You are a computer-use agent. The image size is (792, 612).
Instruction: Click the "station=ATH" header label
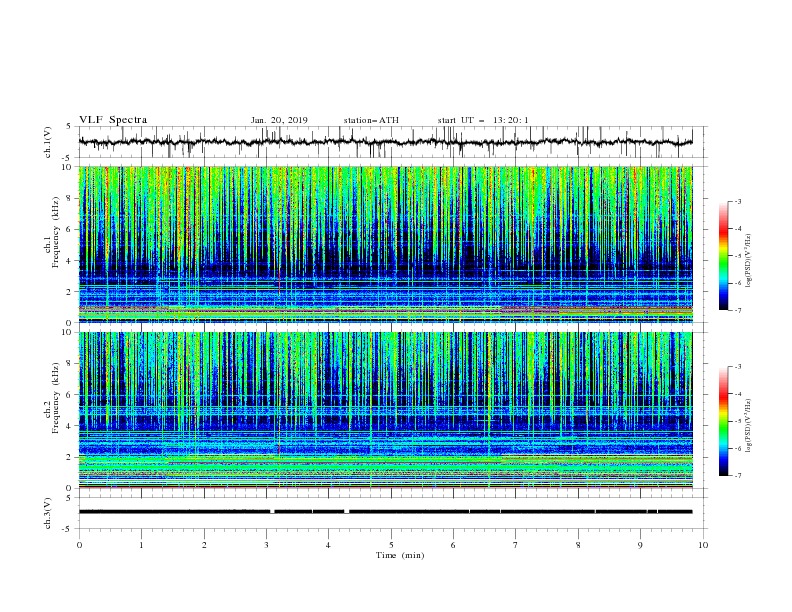[x=371, y=120]
